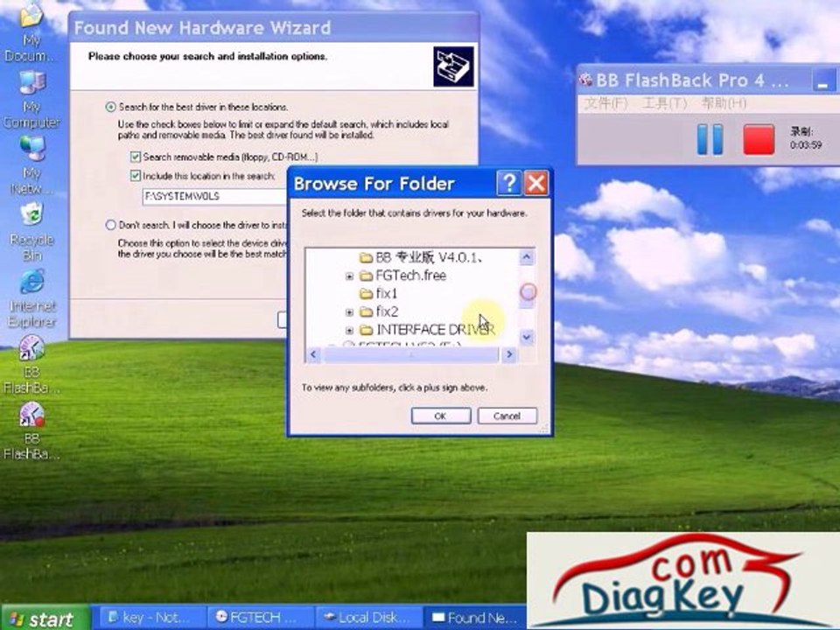Minimize the BB FlashBack Pro window

pyautogui.click(x=823, y=80)
